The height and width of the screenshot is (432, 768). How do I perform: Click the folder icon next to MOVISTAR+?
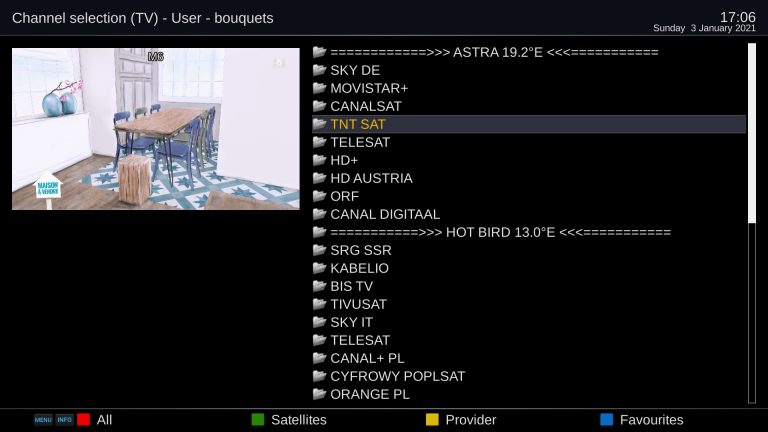pos(319,88)
